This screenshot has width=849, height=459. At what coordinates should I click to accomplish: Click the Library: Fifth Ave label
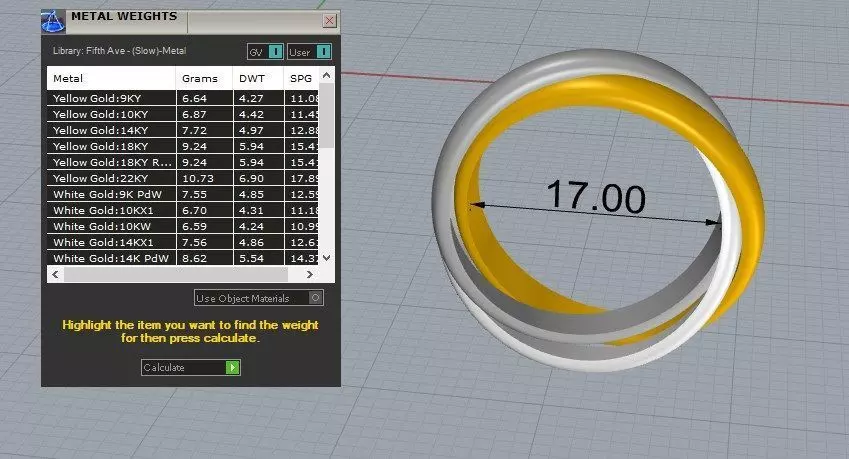click(x=119, y=51)
